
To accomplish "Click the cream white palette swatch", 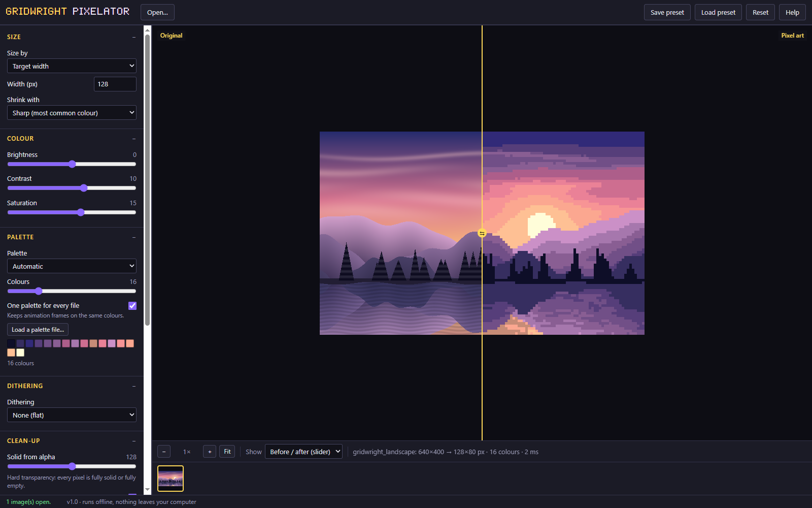I will pyautogui.click(x=20, y=353).
